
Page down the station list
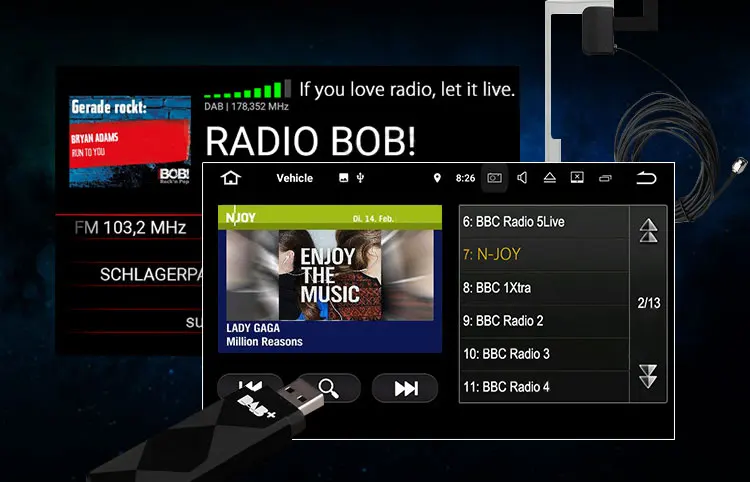point(648,376)
